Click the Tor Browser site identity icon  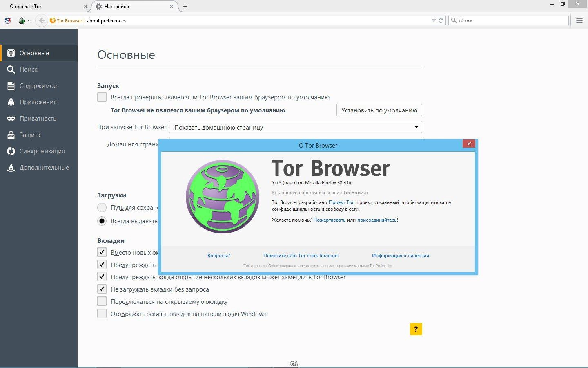[52, 20]
